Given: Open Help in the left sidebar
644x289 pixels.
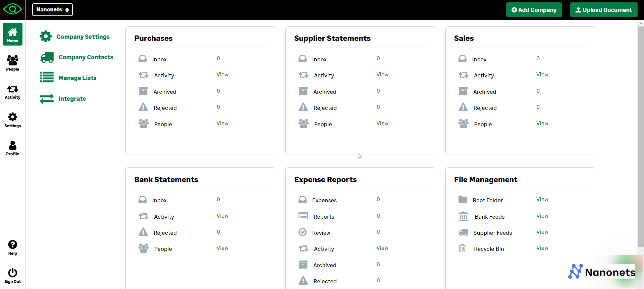Looking at the screenshot, I should pyautogui.click(x=12, y=248).
